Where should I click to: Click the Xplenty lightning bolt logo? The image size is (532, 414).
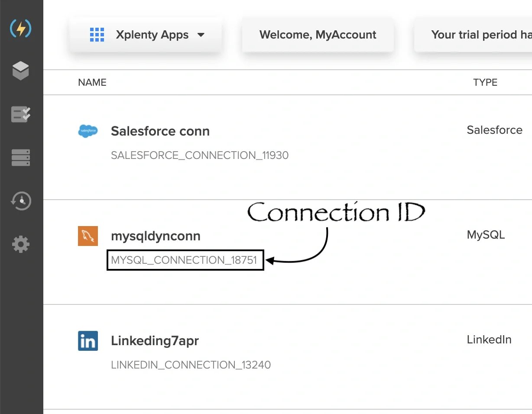(x=21, y=29)
